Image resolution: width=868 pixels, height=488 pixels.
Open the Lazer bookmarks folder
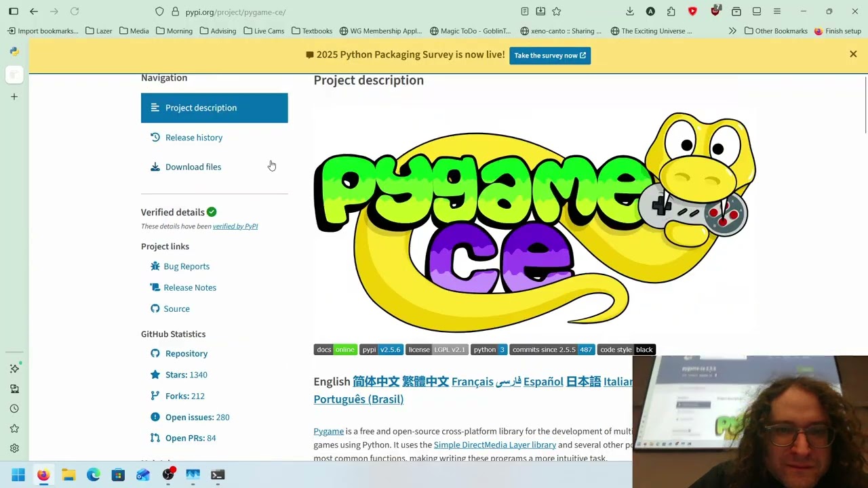click(99, 30)
